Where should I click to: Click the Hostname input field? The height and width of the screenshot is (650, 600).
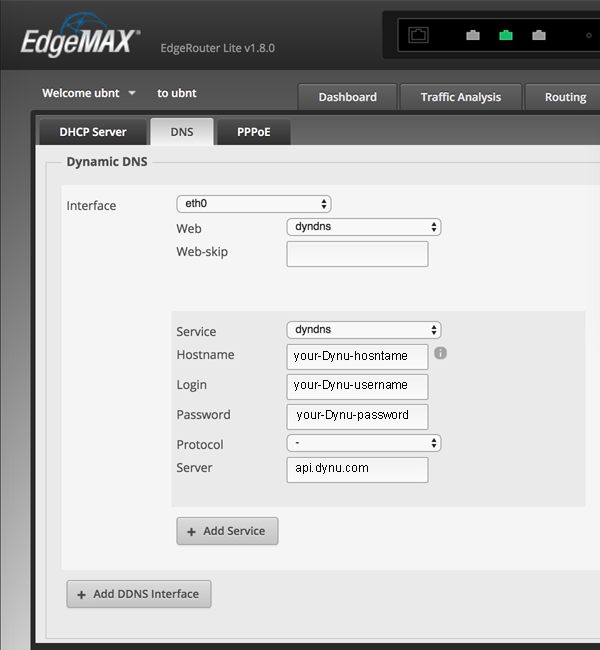(x=357, y=357)
